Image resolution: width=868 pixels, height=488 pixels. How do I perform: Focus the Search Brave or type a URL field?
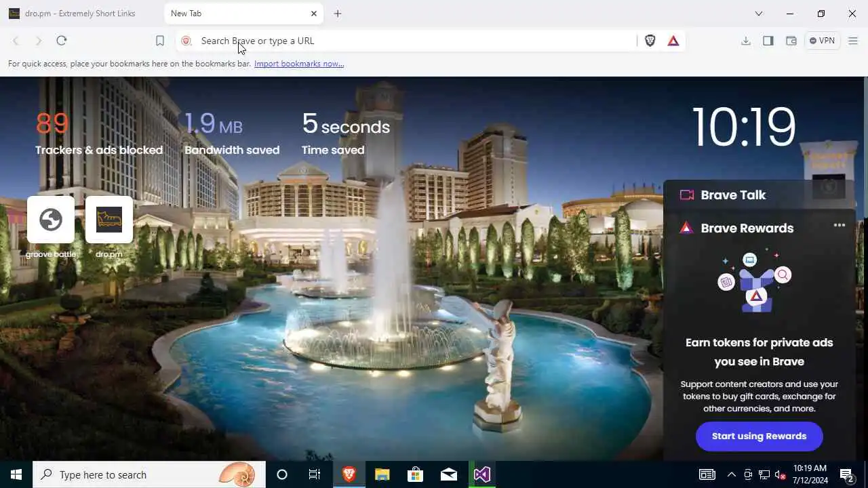pos(407,41)
